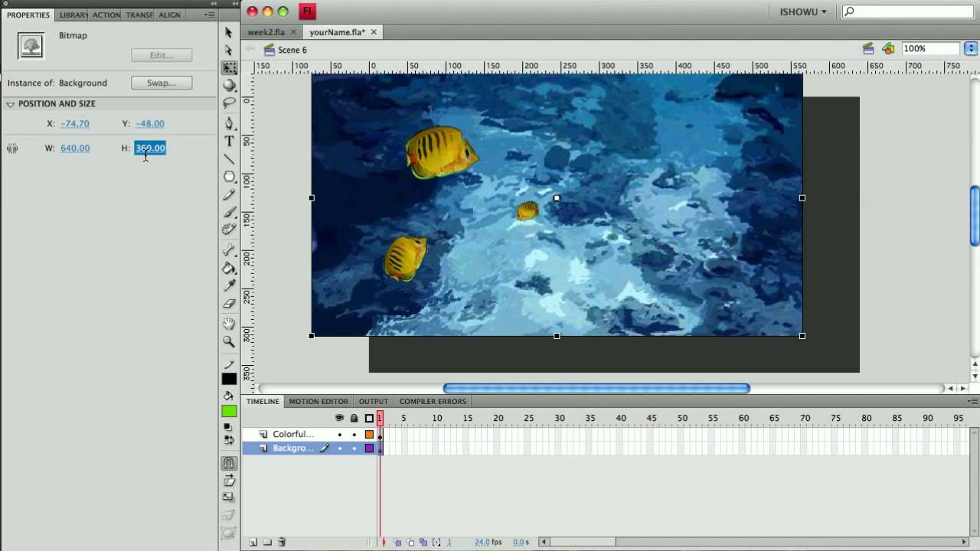The image size is (980, 551).
Task: Click the black and white colors icon
Action: (x=228, y=427)
